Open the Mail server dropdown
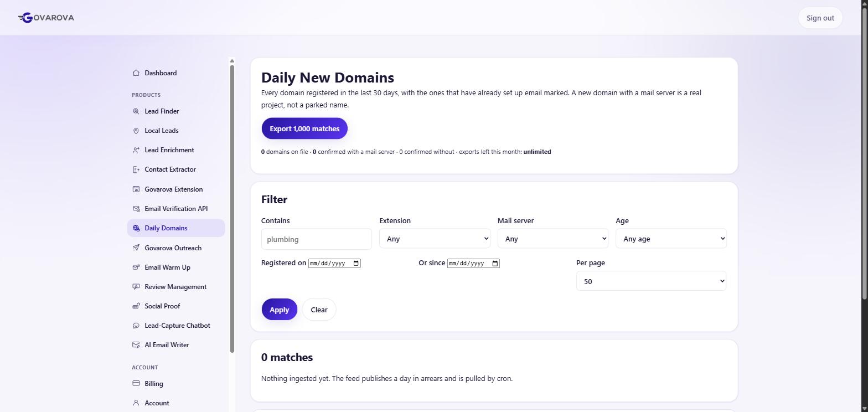868x412 pixels. click(x=552, y=239)
